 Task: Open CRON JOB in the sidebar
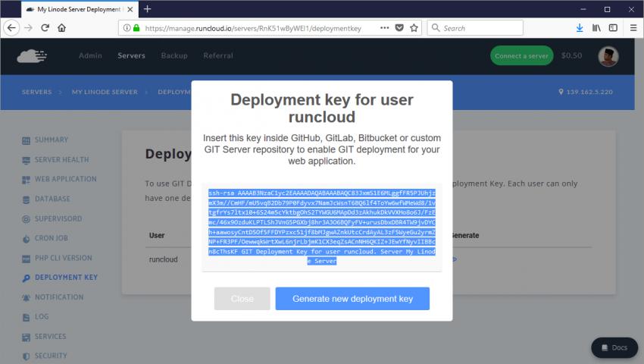pyautogui.click(x=52, y=238)
